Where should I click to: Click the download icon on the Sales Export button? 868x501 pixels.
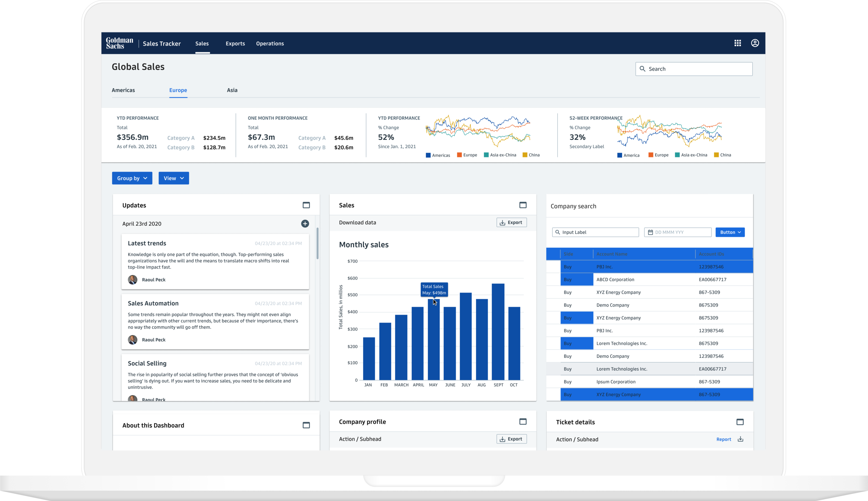coord(502,222)
